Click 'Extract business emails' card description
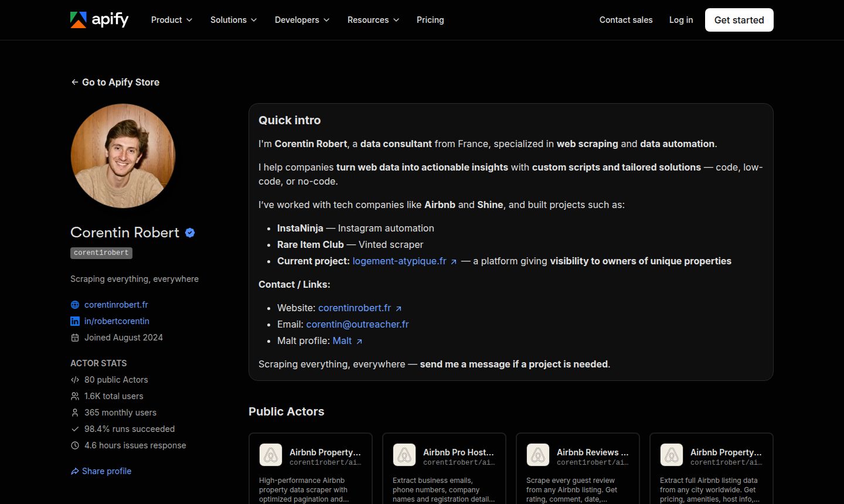 pos(444,490)
